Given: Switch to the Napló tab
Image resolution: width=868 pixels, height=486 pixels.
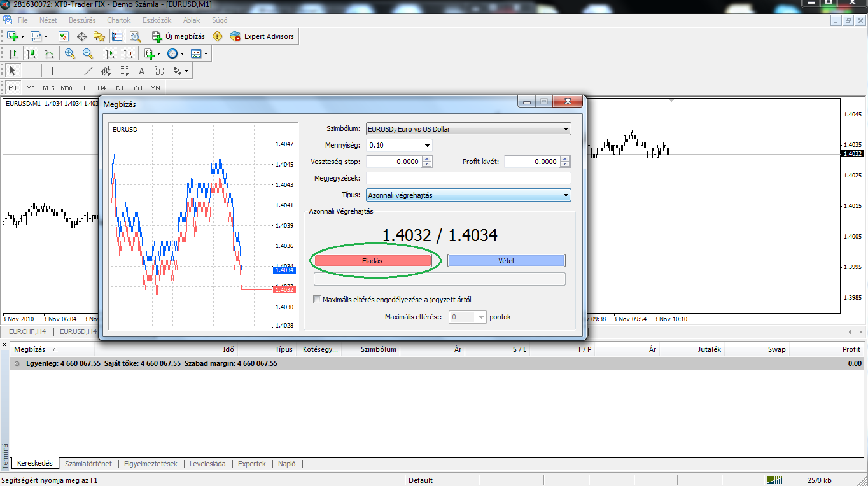Looking at the screenshot, I should 287,464.
